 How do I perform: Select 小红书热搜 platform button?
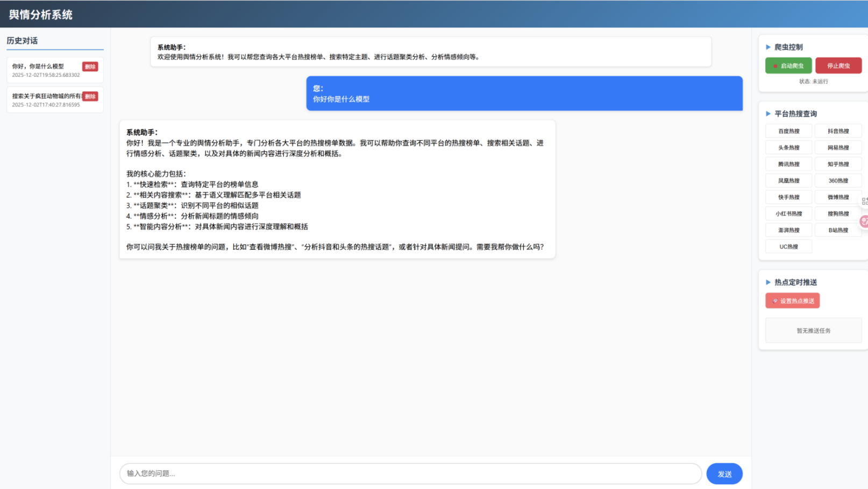[788, 214]
